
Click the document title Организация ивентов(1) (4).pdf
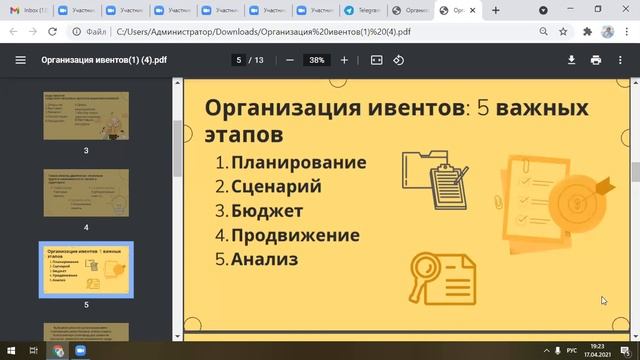pos(104,60)
